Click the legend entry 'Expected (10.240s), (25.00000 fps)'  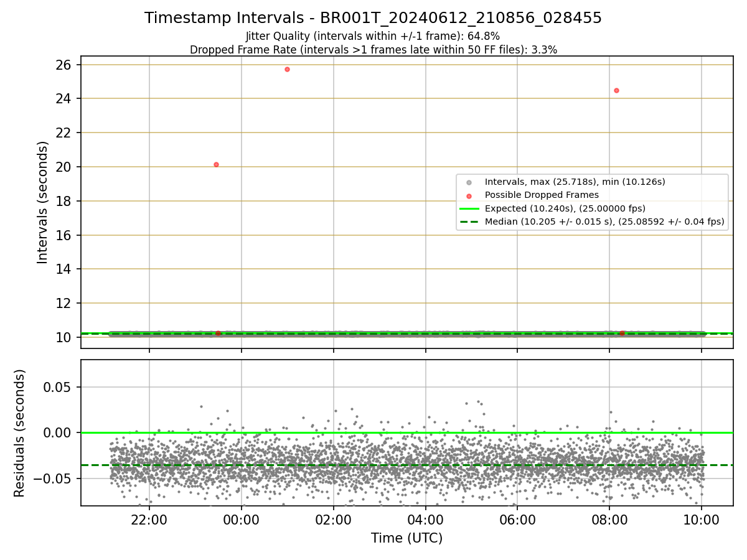[565, 208]
